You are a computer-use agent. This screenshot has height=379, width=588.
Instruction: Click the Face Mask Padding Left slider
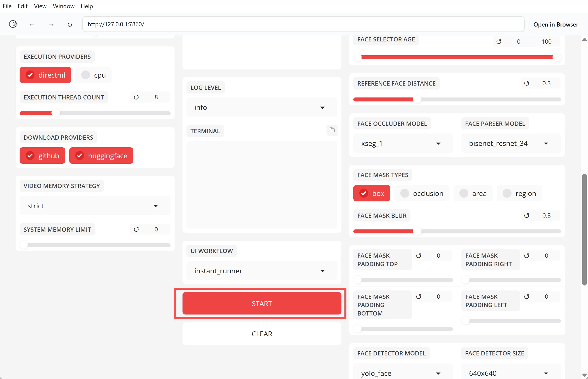[511, 321]
